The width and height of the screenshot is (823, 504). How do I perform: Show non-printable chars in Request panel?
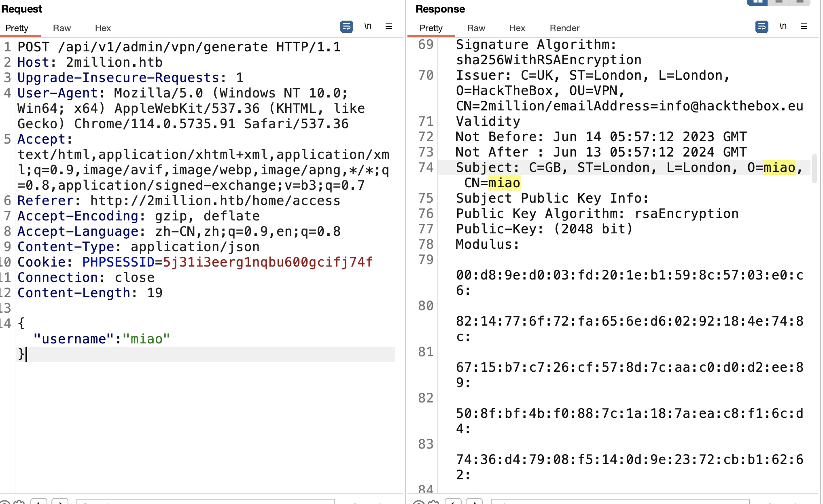(367, 27)
